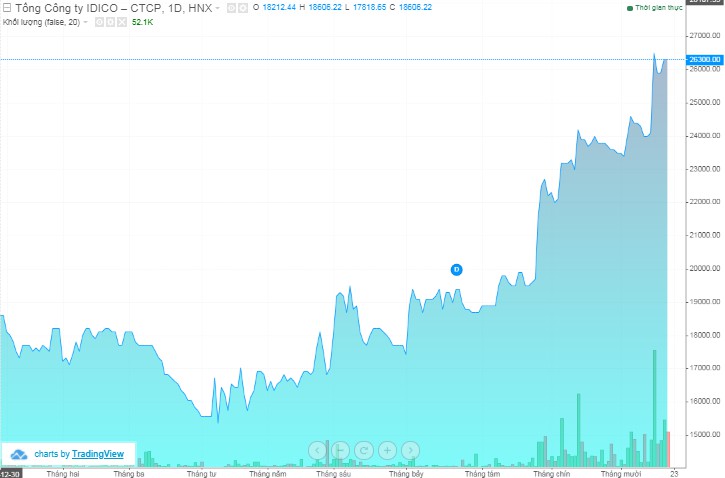Toggle visibility of IDICO main series
This screenshot has height=478, width=725.
pos(231,7)
